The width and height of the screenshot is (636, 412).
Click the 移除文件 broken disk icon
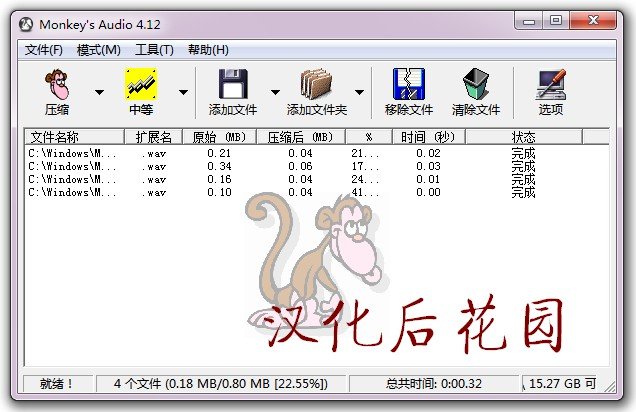(408, 84)
